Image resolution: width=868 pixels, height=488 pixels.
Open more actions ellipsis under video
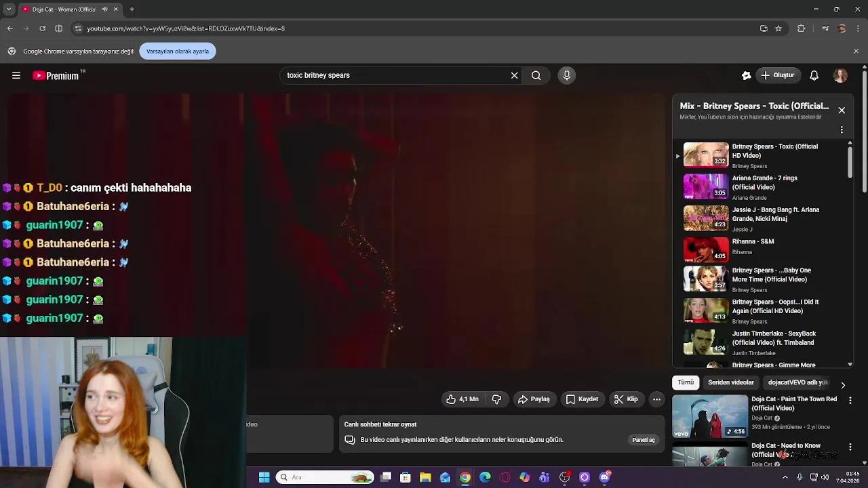click(656, 399)
